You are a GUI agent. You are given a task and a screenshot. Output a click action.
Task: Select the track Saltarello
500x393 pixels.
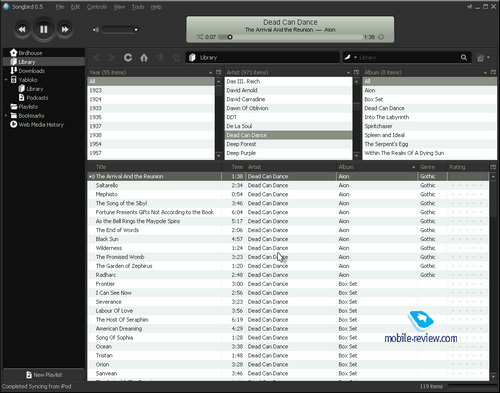[288, 185]
